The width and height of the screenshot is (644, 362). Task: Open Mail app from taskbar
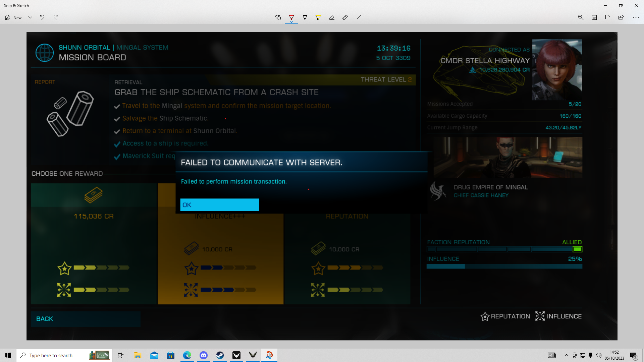click(x=154, y=355)
